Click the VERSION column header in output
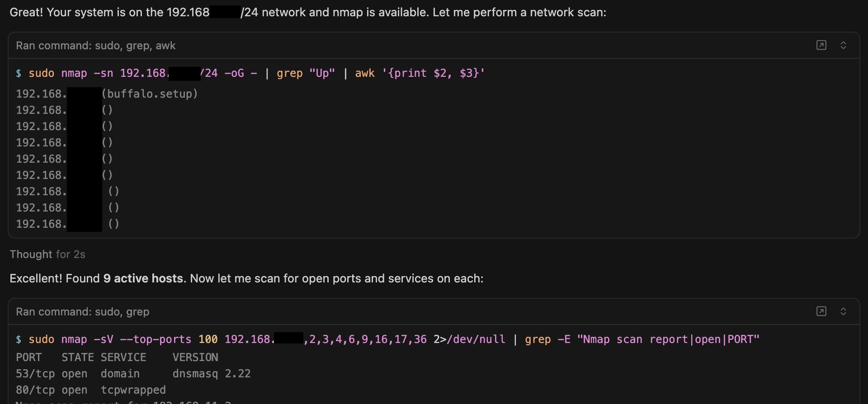 coord(195,357)
